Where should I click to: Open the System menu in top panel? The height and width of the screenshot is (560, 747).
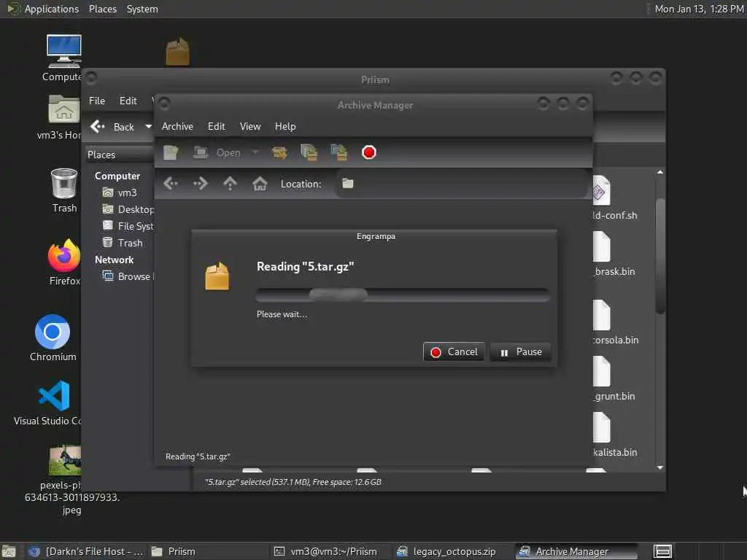(x=142, y=9)
